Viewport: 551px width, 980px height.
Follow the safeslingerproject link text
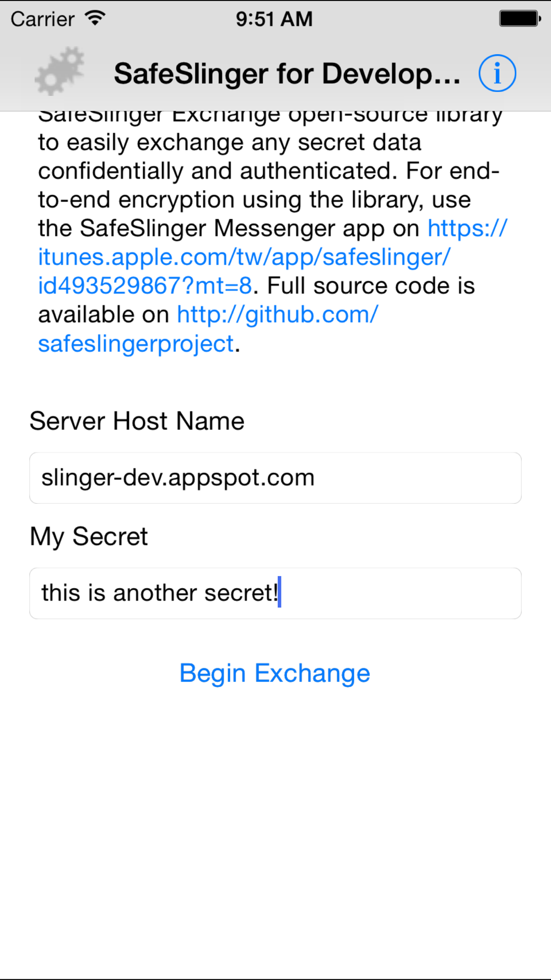136,343
